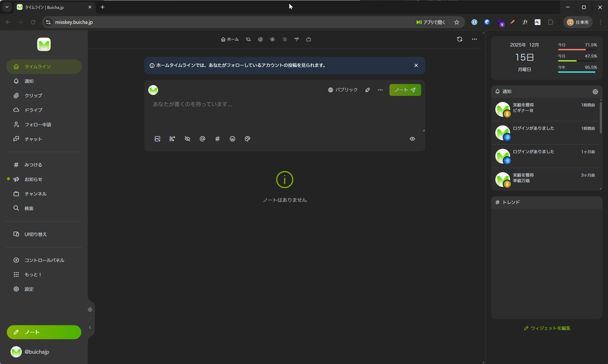
Task: Toggle federation rocket icon in post form
Action: (x=367, y=90)
